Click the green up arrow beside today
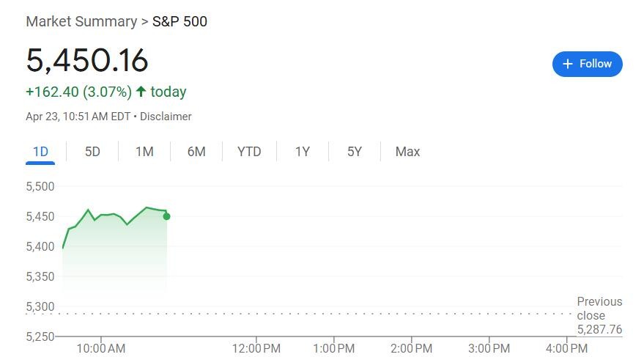This screenshot has height=357, width=644. pyautogui.click(x=141, y=91)
